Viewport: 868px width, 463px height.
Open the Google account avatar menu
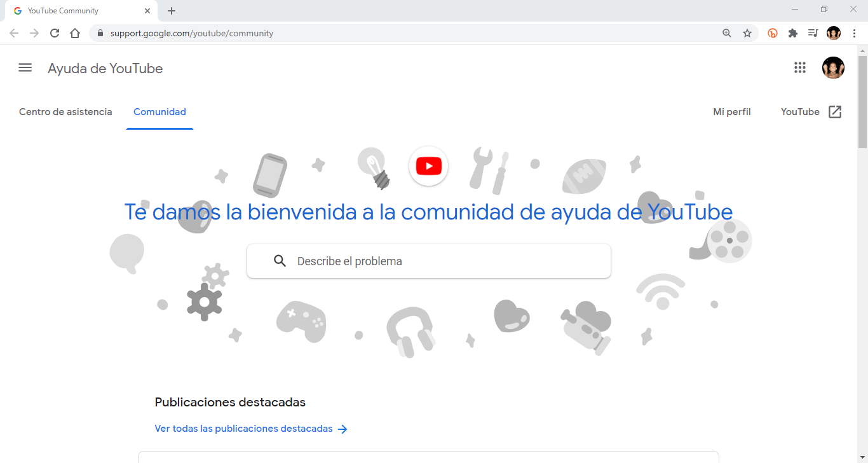point(833,67)
